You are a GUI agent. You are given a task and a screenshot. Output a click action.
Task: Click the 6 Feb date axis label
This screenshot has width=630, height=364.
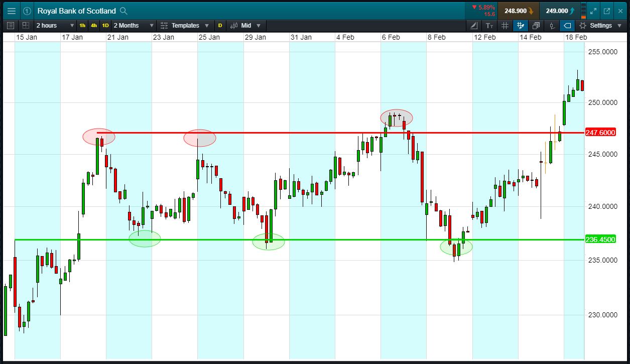pyautogui.click(x=391, y=37)
